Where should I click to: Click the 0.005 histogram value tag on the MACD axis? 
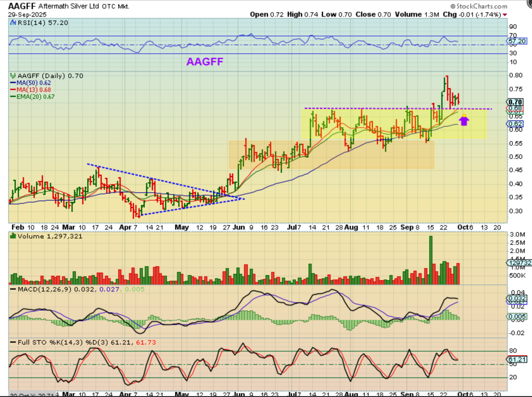point(517,316)
